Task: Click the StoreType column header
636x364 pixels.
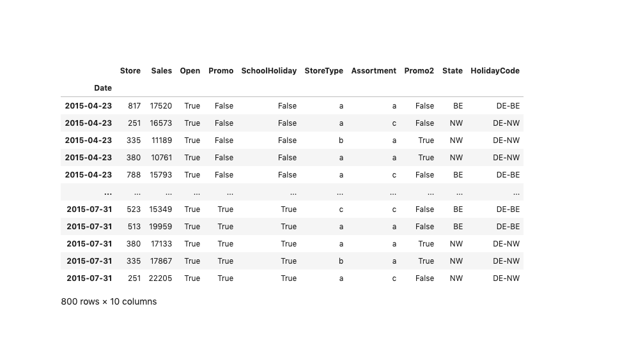Action: (x=323, y=71)
